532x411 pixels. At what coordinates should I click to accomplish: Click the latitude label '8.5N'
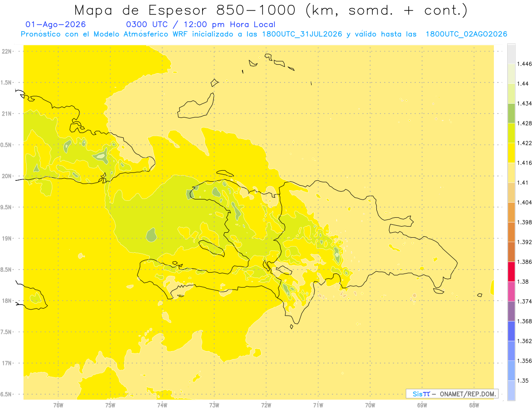tap(7, 270)
